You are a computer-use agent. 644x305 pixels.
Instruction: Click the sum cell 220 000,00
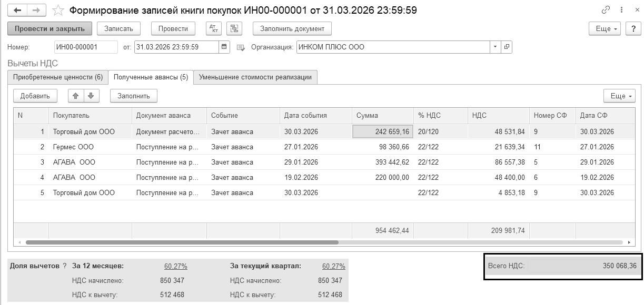(x=383, y=177)
